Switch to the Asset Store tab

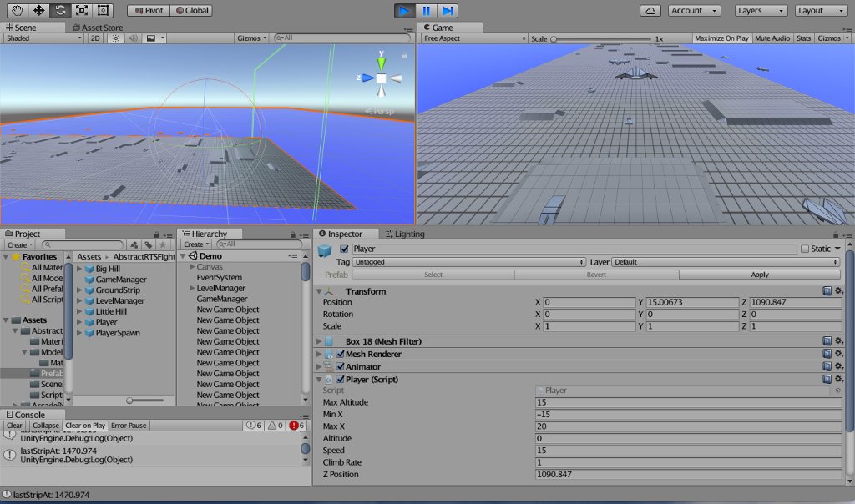pyautogui.click(x=99, y=28)
